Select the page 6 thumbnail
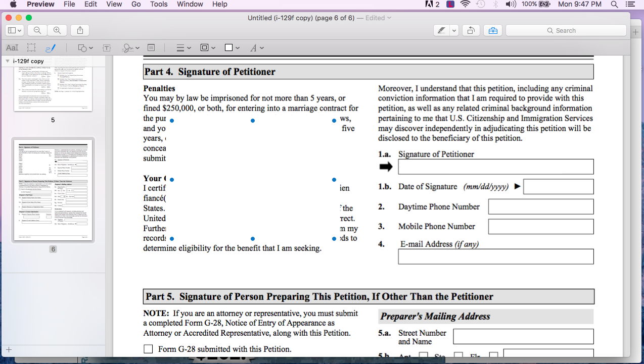Screen dimensions: 644x364 53,190
